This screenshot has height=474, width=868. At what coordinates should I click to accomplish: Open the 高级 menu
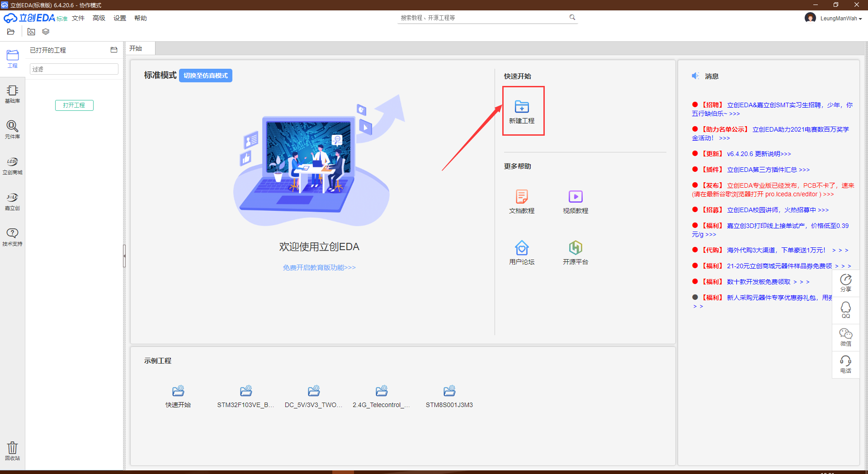(99, 18)
